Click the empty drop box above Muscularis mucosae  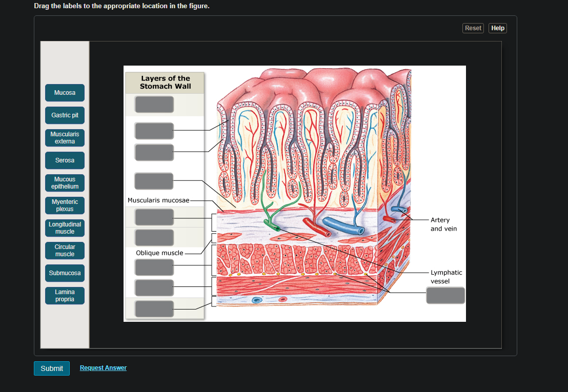pos(154,181)
